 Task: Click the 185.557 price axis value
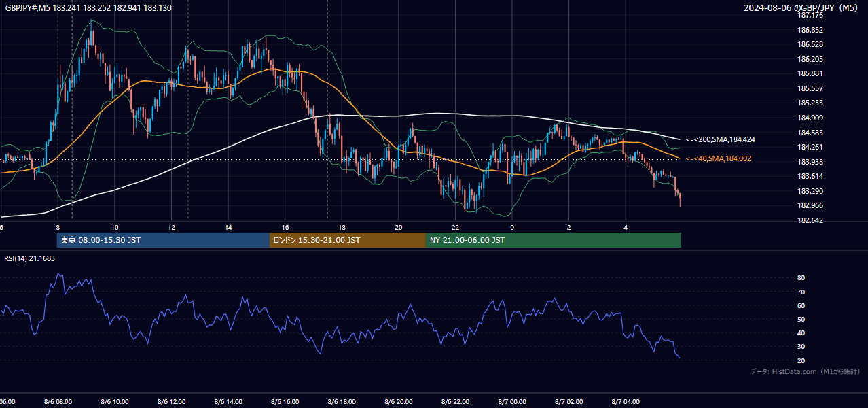pos(810,88)
